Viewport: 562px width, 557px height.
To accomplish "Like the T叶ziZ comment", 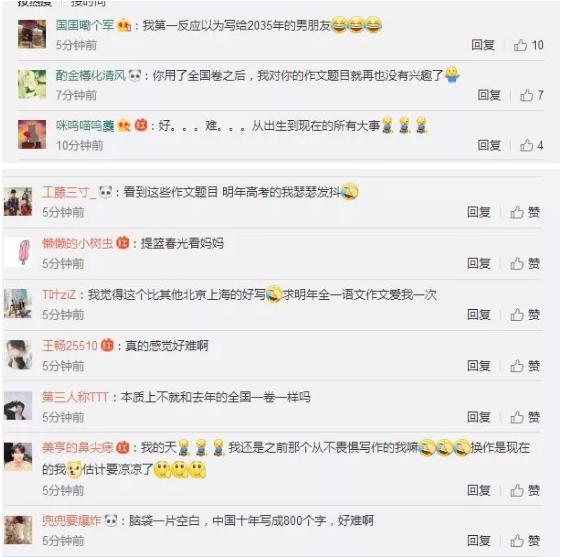I will (525, 315).
